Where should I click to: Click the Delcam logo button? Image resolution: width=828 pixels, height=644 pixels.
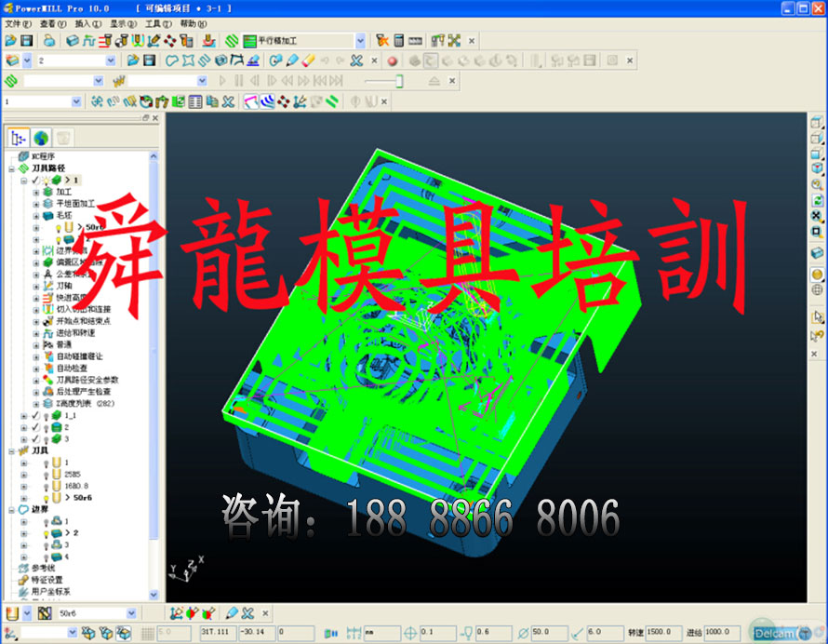pyautogui.click(x=773, y=633)
